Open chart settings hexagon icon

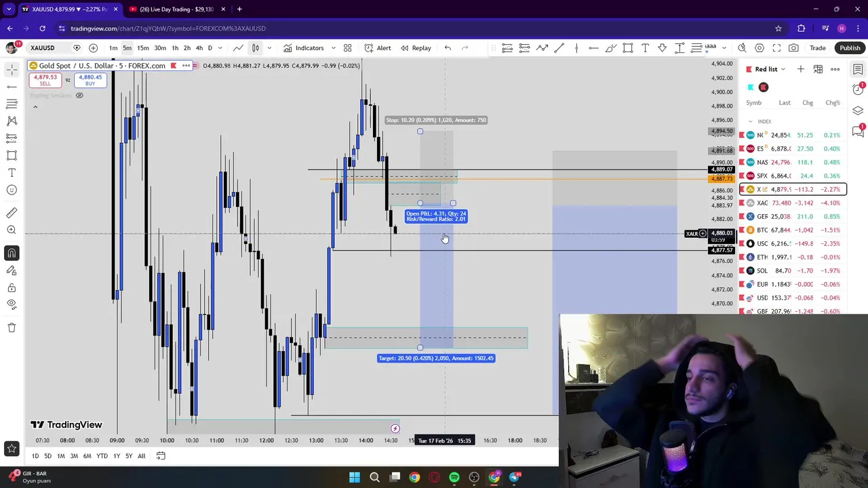[x=759, y=48]
